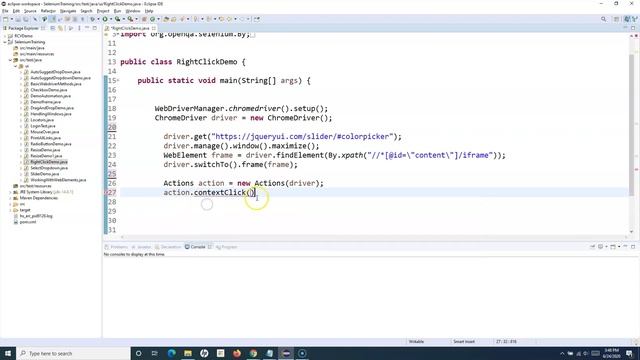The height and width of the screenshot is (360, 640).
Task: Collapse the SeleniumTraining project
Action: coord(5,42)
